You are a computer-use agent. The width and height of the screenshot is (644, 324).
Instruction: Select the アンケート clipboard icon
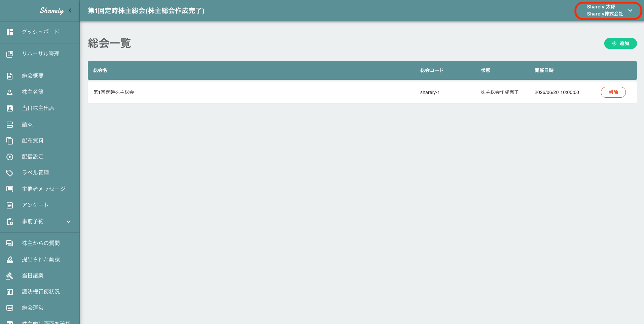point(9,205)
